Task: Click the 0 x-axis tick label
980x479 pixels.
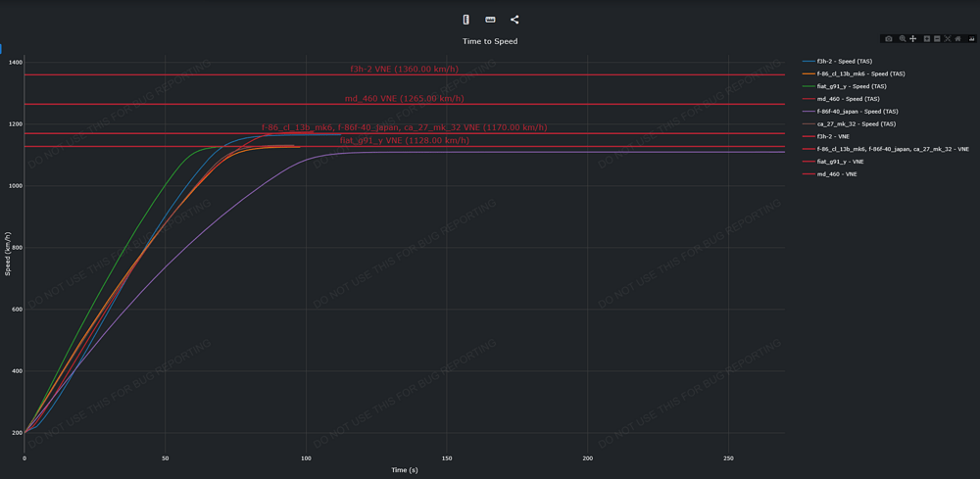Action: click(24, 458)
